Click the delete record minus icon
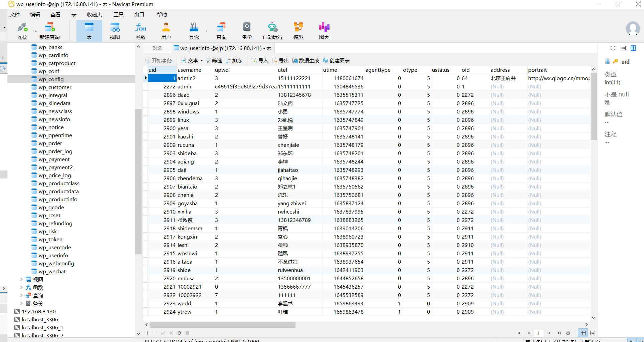 [155, 333]
